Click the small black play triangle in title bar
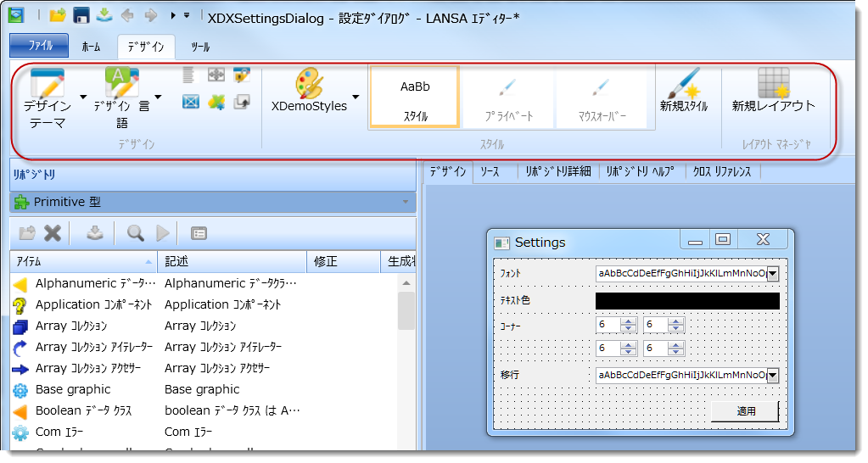 pyautogui.click(x=173, y=15)
